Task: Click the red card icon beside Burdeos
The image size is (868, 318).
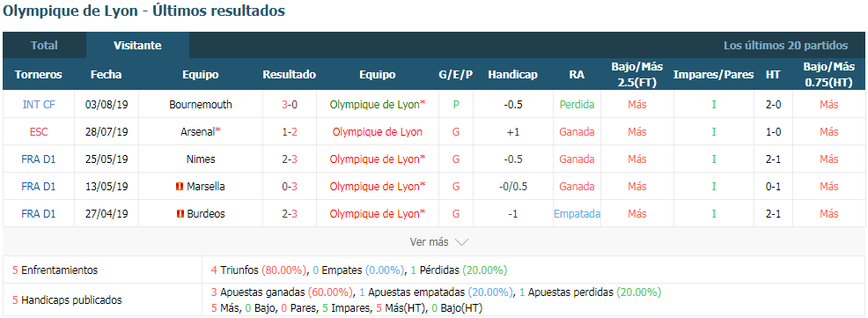Action: (180, 214)
